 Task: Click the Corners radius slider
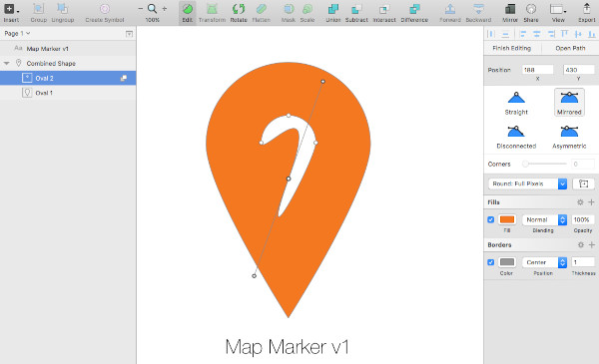coord(545,164)
